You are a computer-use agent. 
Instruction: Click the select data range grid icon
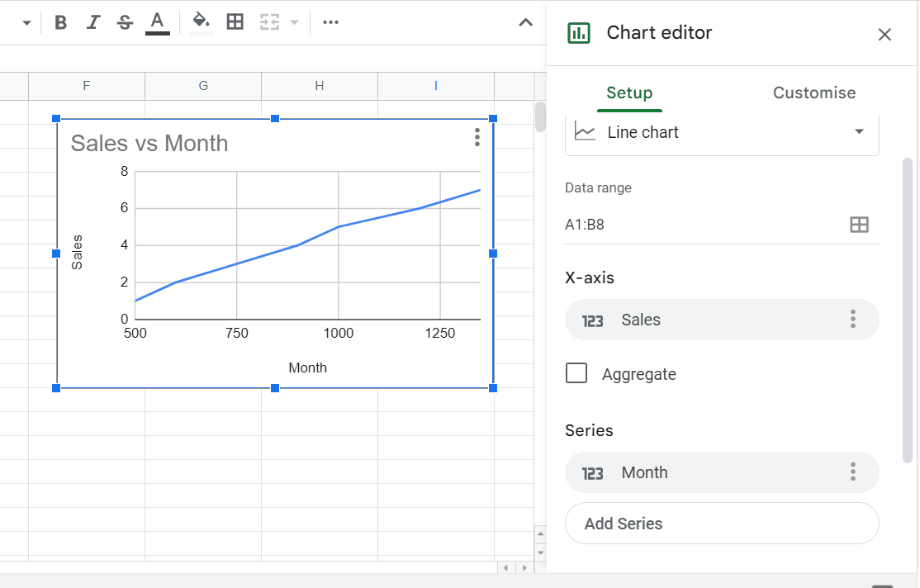pos(860,224)
